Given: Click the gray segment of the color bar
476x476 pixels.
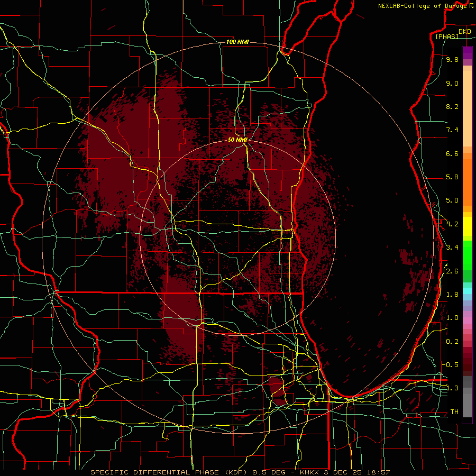Looking at the screenshot, I should coord(467,398).
